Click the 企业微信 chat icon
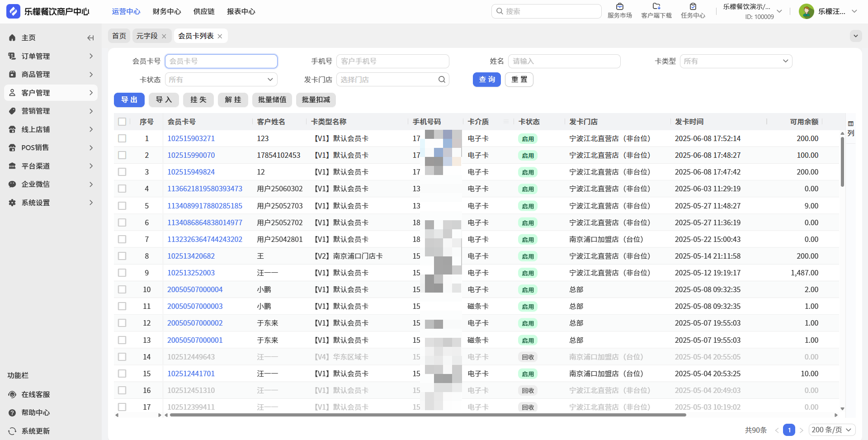Image resolution: width=868 pixels, height=440 pixels. tap(12, 184)
